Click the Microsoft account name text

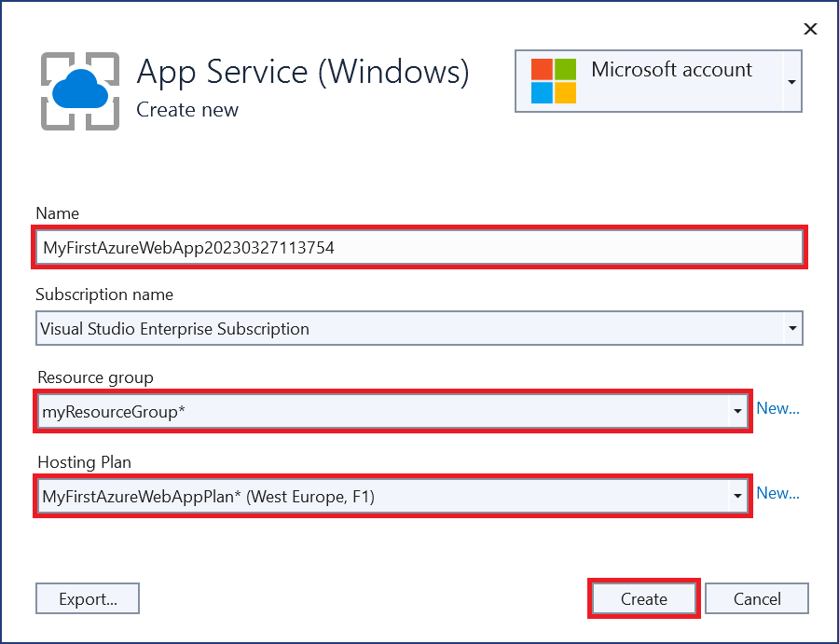coord(671,70)
